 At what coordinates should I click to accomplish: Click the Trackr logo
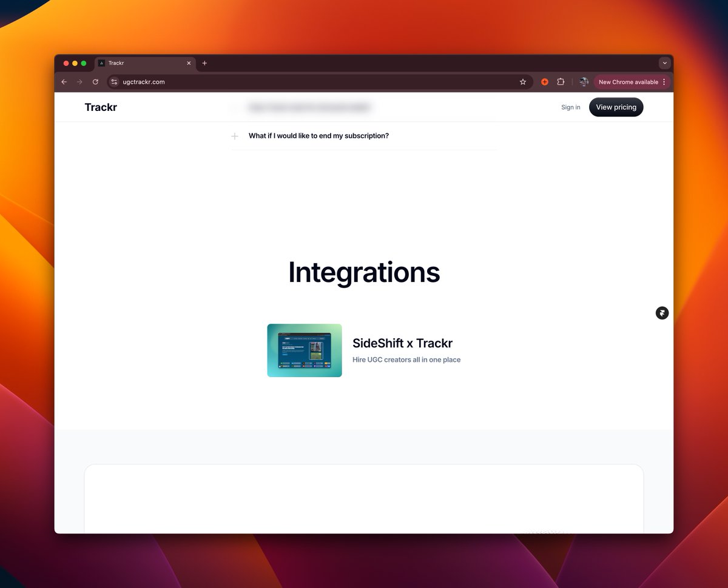[x=101, y=107]
